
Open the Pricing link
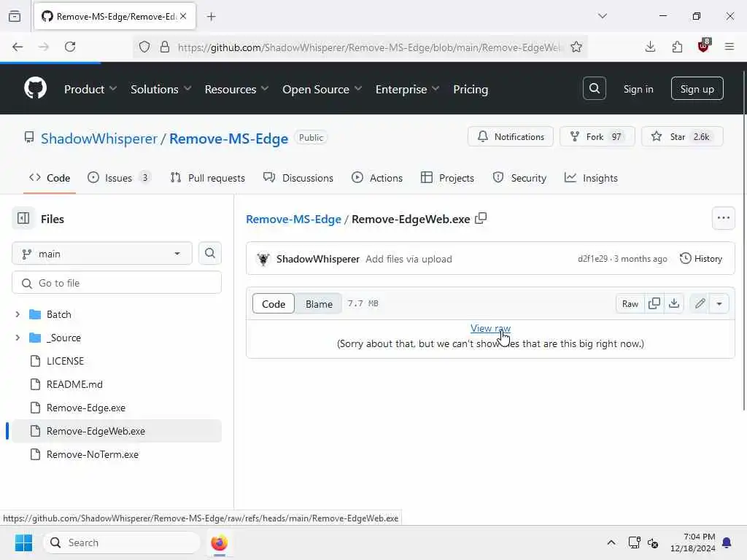click(471, 89)
